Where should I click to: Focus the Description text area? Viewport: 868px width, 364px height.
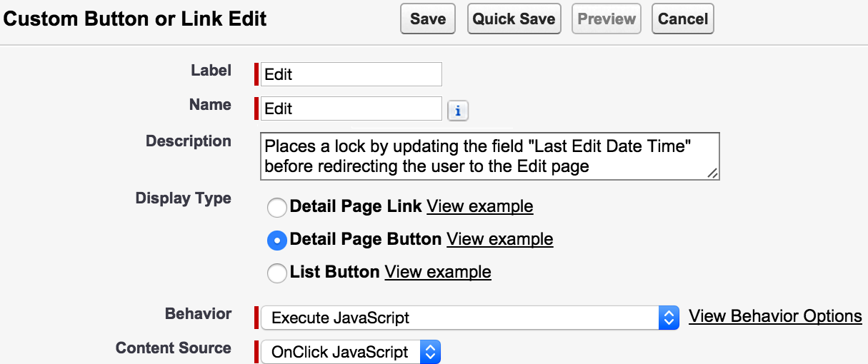490,156
